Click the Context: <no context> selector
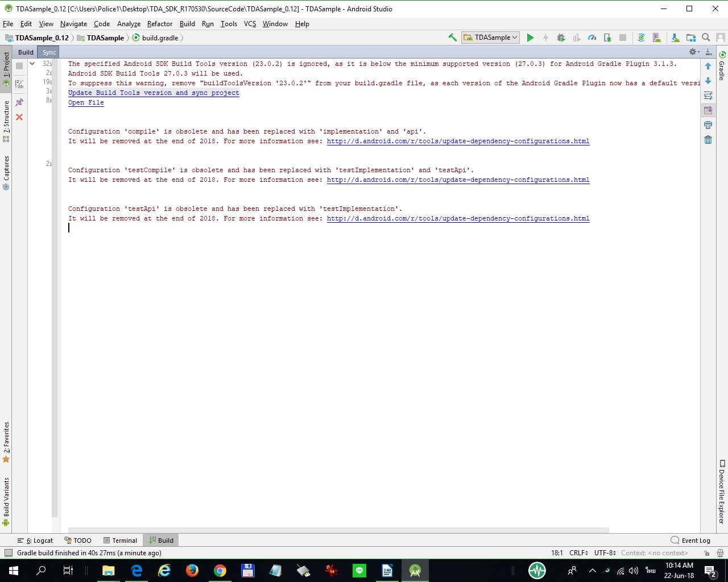This screenshot has height=582, width=728. pyautogui.click(x=655, y=553)
